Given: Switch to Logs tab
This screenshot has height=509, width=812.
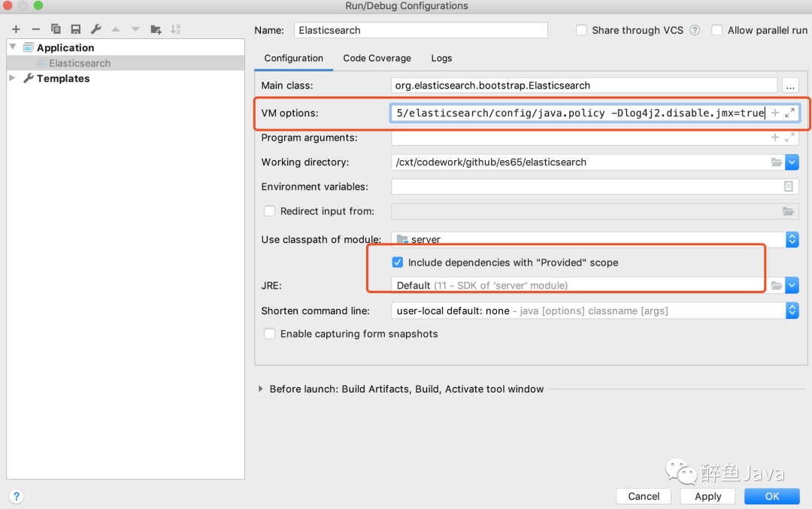Looking at the screenshot, I should 442,58.
